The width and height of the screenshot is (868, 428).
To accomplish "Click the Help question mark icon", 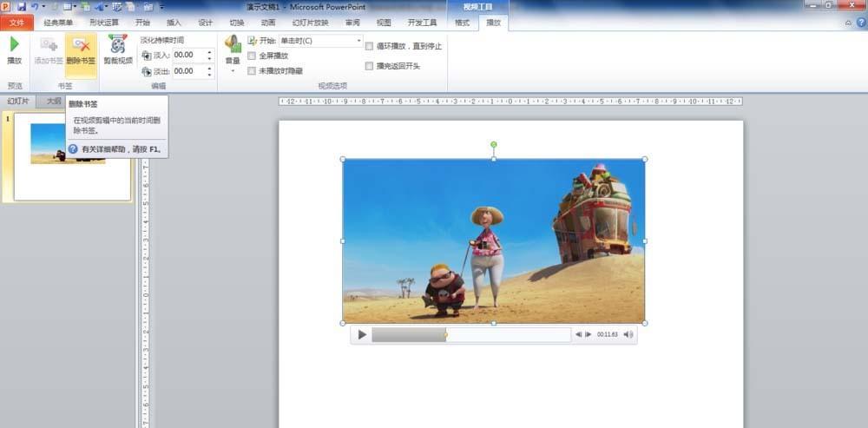I will 861,23.
